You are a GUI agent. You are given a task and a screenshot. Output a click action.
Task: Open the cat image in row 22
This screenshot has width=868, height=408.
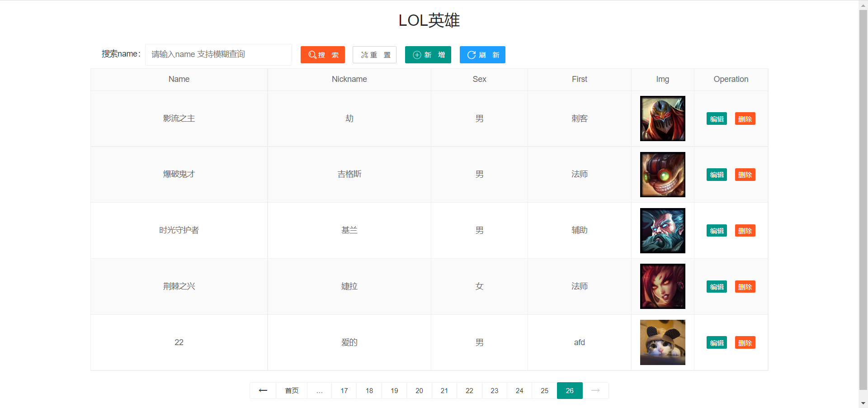click(x=663, y=342)
